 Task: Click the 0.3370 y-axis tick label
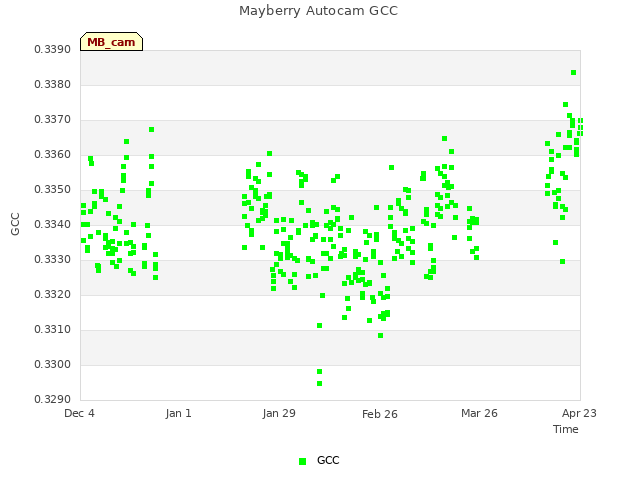tap(53, 120)
